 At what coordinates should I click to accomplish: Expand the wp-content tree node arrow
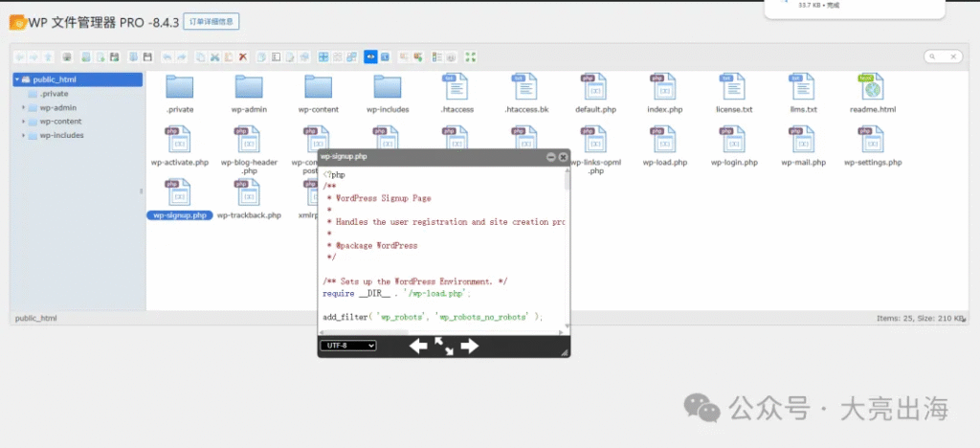[x=23, y=122]
